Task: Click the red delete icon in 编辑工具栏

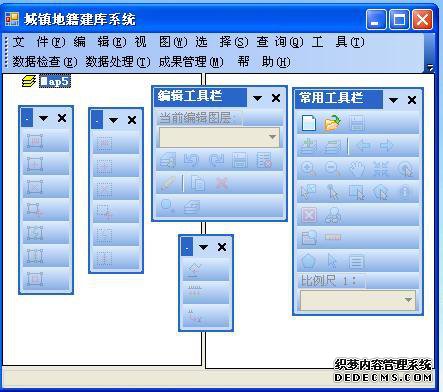Action: pos(222,183)
